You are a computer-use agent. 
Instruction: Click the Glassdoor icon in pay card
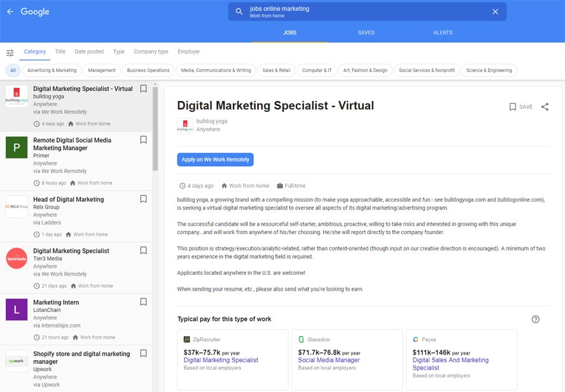(301, 339)
